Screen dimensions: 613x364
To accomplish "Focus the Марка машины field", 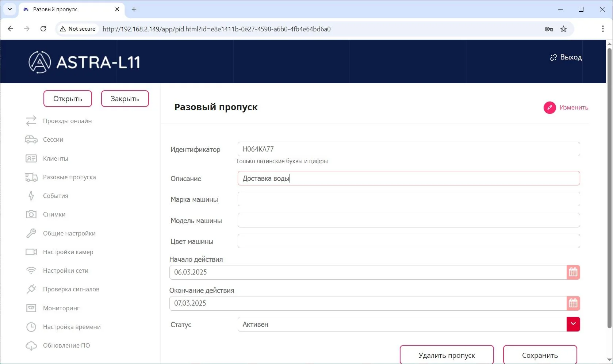I will 409,199.
